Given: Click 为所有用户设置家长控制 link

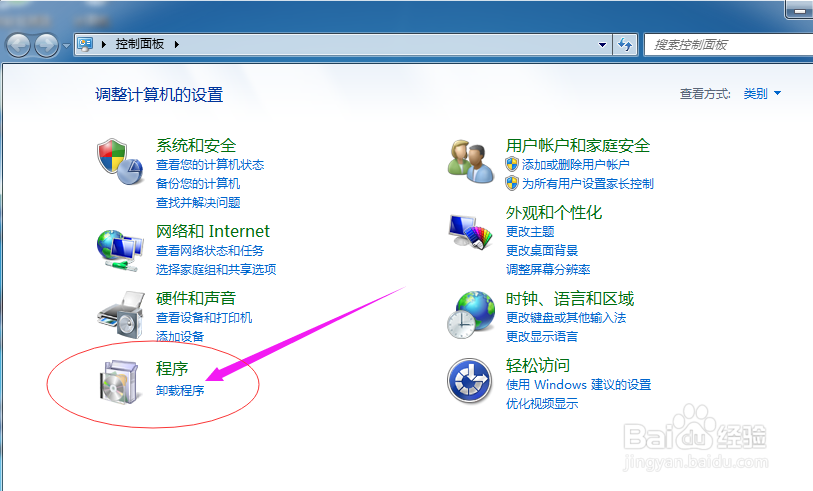Looking at the screenshot, I should point(587,184).
